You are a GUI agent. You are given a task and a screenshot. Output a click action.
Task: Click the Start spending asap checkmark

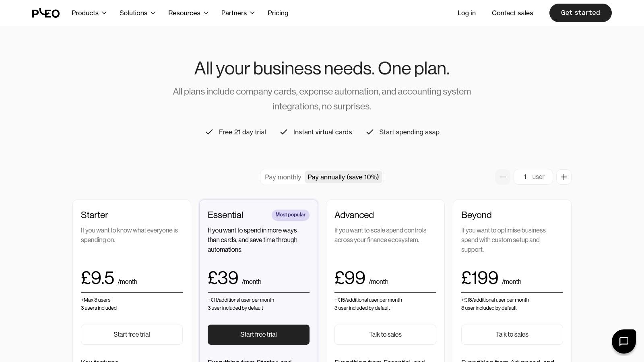370,132
